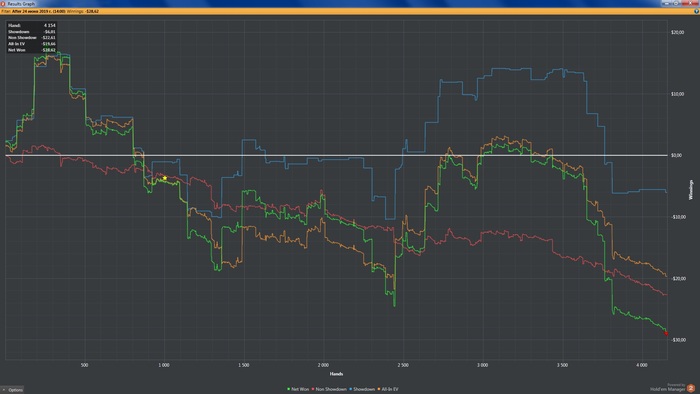Click the $0,00 y-axis label

[676, 155]
